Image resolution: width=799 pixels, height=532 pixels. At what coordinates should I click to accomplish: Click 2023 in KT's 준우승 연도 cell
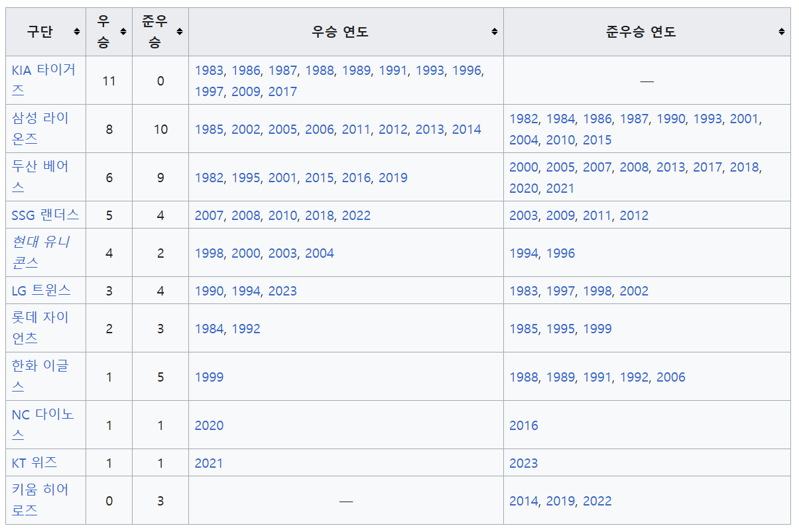(x=524, y=463)
